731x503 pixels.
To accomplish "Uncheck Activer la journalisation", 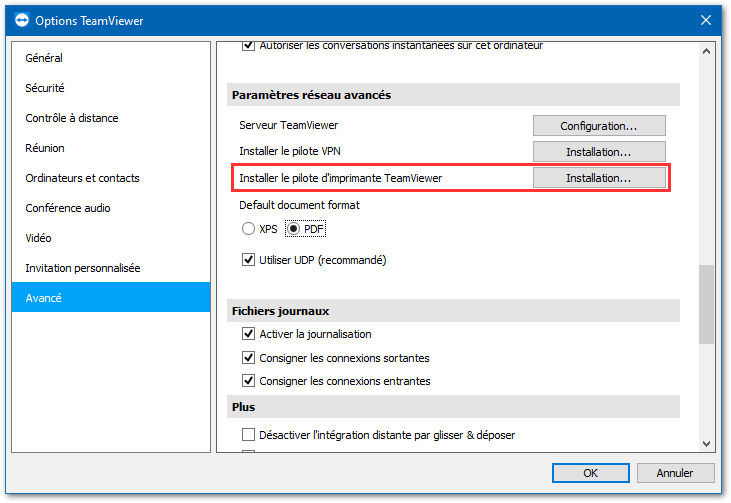I will point(248,334).
